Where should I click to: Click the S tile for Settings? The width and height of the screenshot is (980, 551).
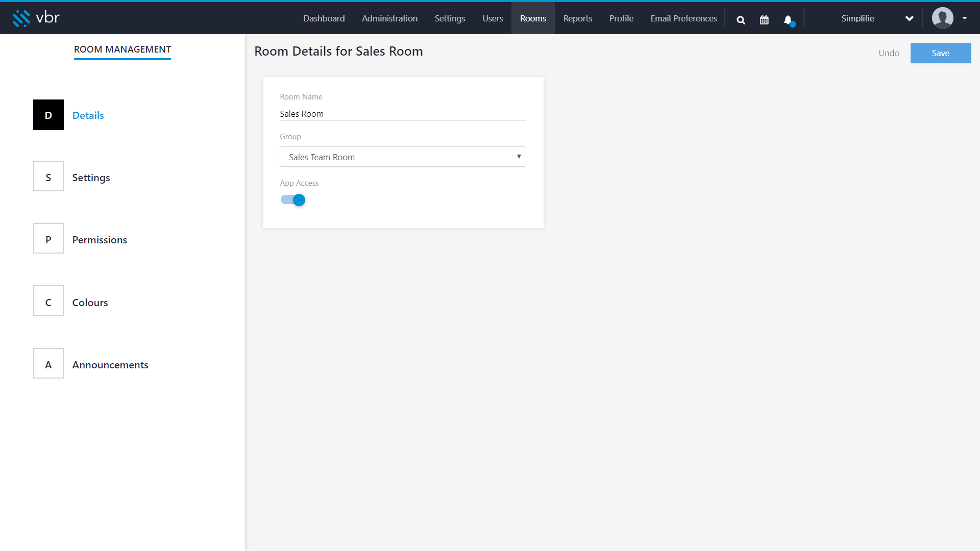tap(48, 176)
